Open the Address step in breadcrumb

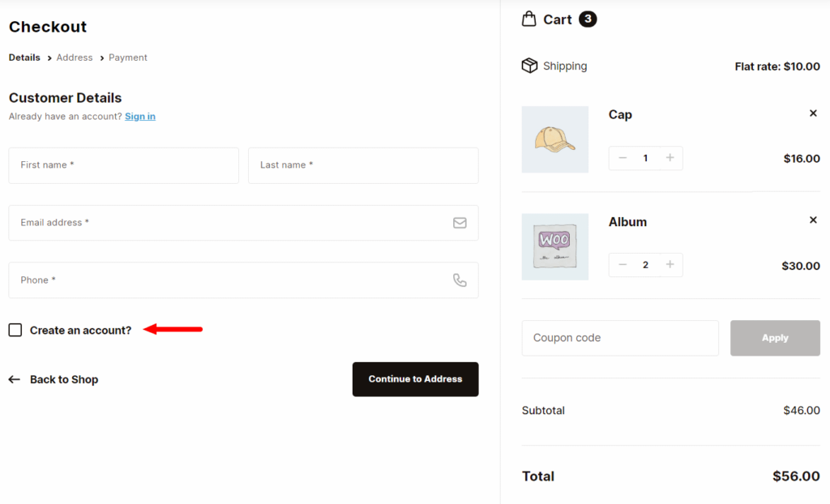(x=74, y=58)
